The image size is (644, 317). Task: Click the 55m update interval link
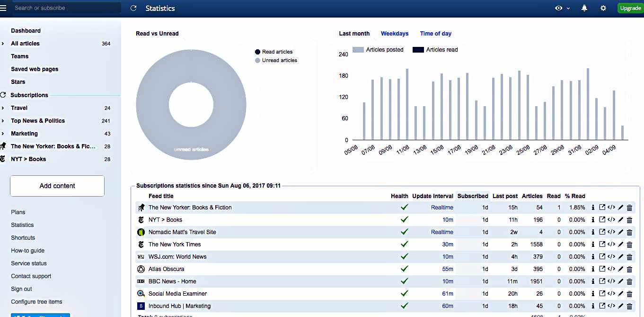[448, 269]
